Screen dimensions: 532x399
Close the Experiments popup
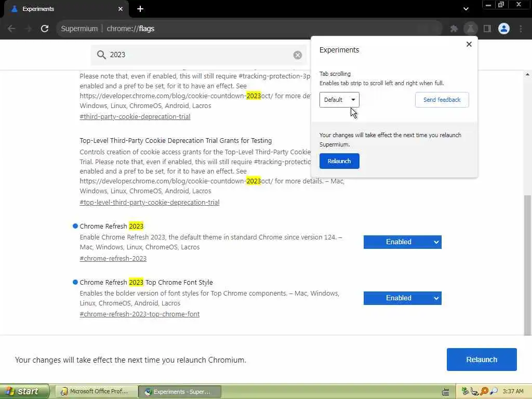pos(469,45)
